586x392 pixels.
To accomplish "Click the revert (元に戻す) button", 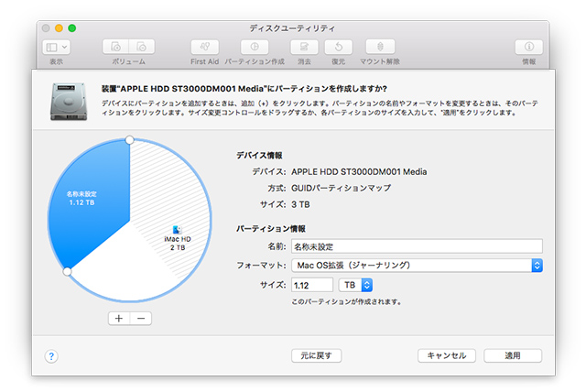I will pos(316,355).
